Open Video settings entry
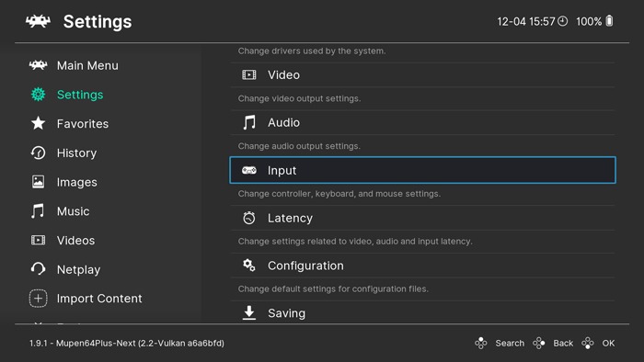Viewport: 644px width, 362px height. [422, 74]
